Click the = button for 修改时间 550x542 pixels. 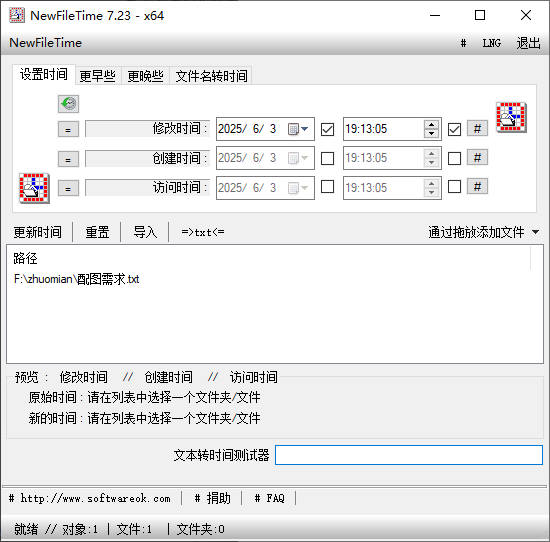(x=68, y=129)
